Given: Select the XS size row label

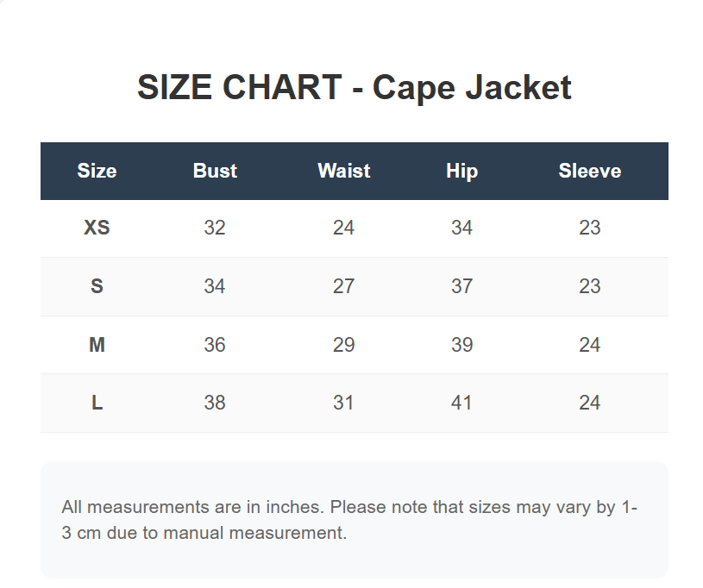Looking at the screenshot, I should (x=97, y=228).
